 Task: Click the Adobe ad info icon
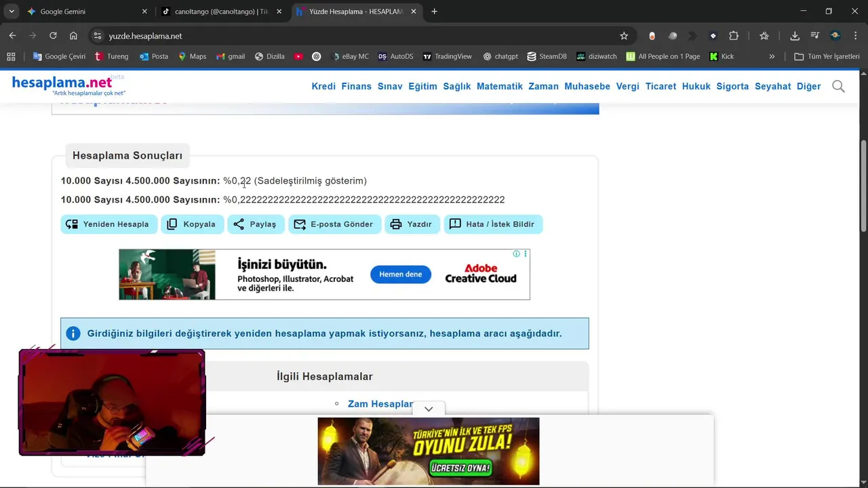517,253
